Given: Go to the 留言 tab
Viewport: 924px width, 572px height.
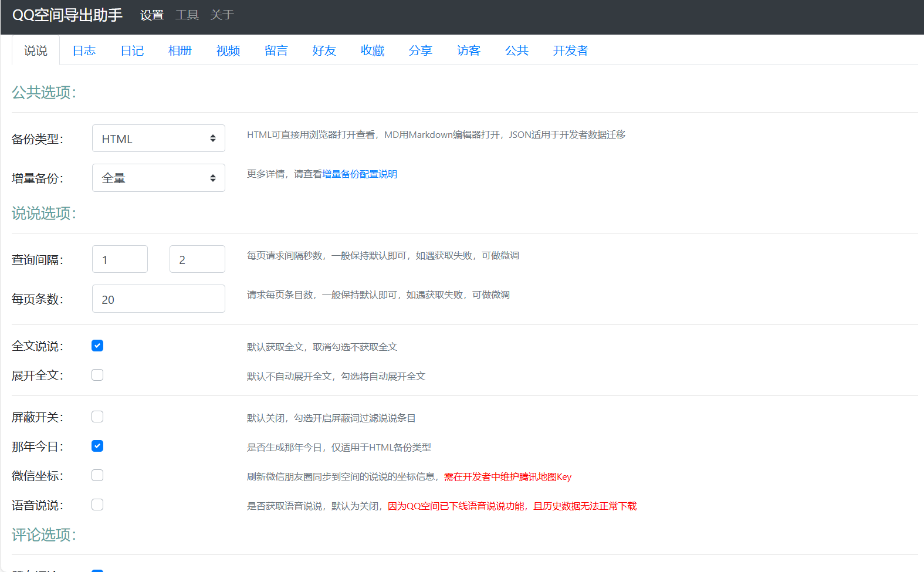Looking at the screenshot, I should (276, 50).
